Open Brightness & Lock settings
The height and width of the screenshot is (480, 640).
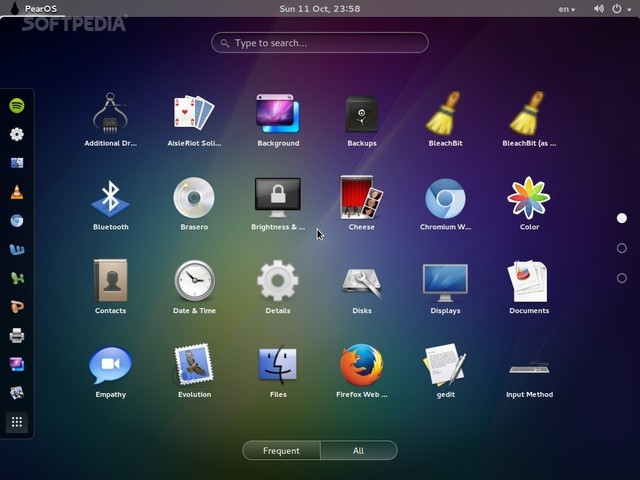278,203
